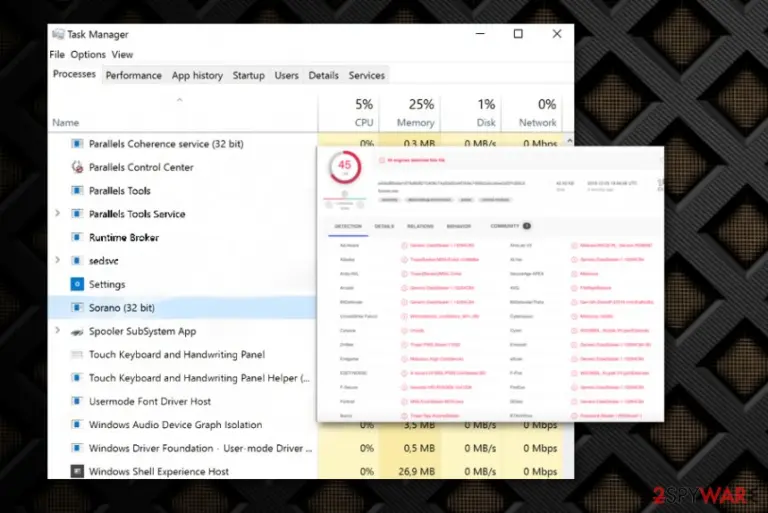
Task: Open the File menu
Action: pyautogui.click(x=57, y=54)
